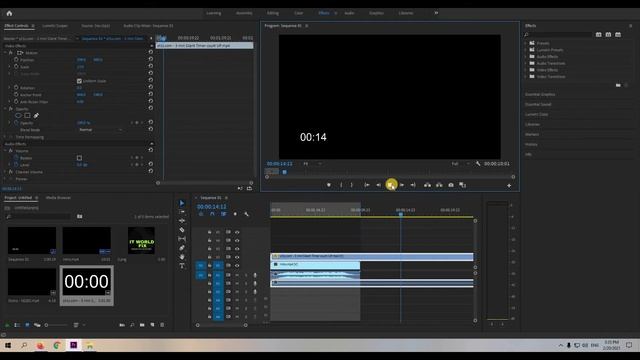This screenshot has width=640, height=360.
Task: Collapse the Motion effect group
Action: 5,53
